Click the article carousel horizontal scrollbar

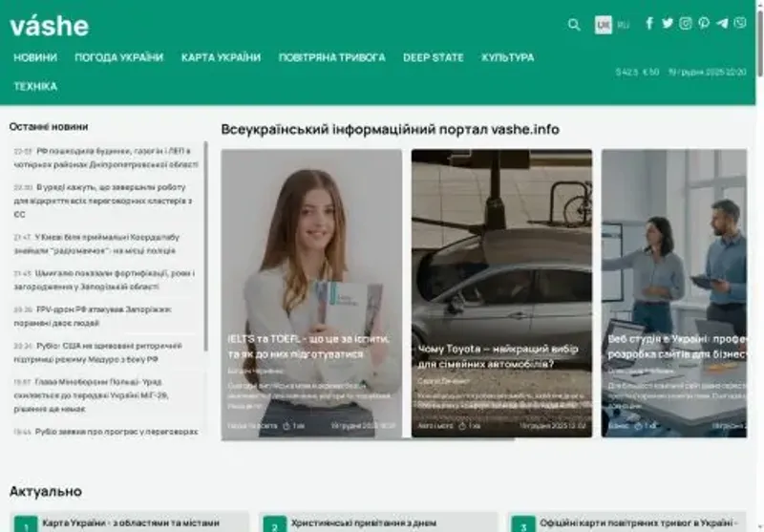pos(368,439)
